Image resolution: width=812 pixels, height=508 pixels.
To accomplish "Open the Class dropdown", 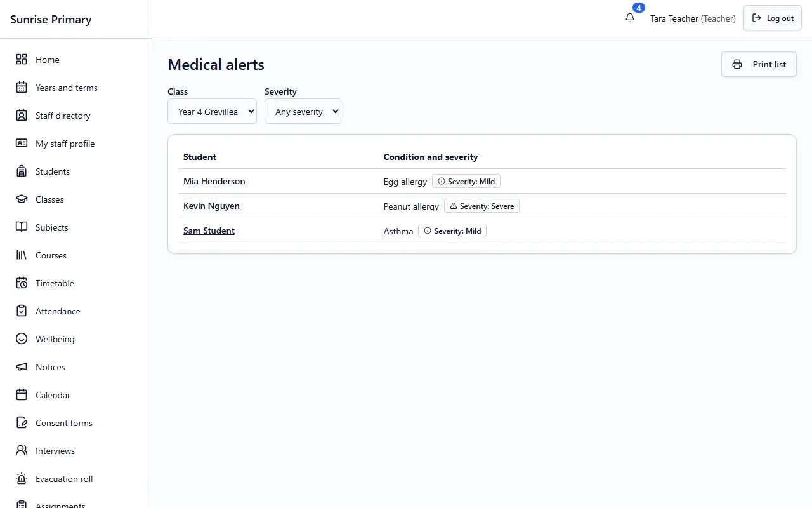I will pyautogui.click(x=212, y=111).
